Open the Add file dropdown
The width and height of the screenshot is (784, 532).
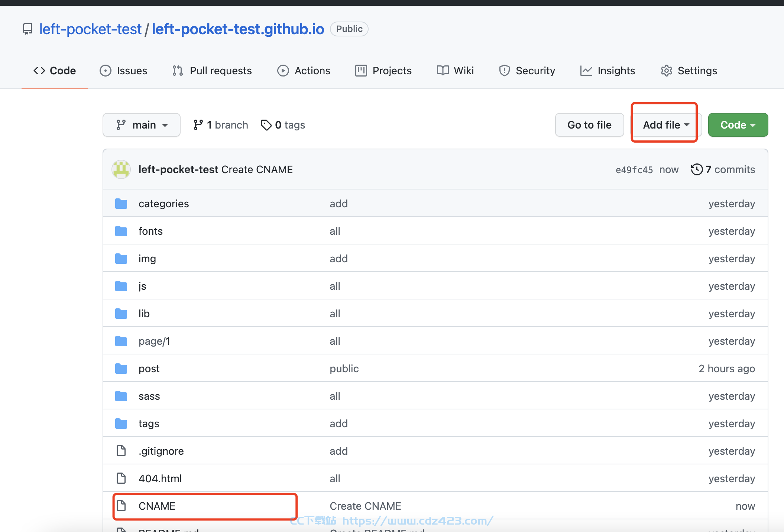[x=666, y=125]
